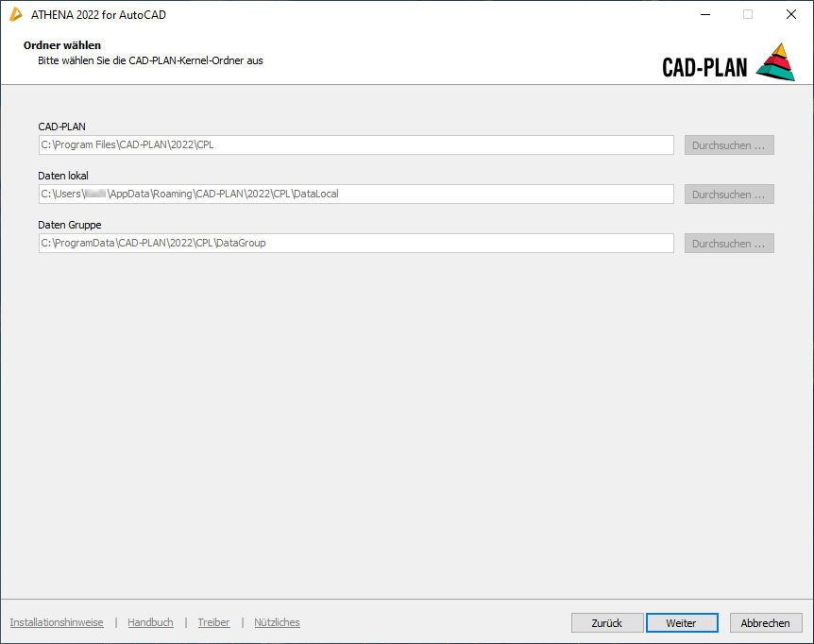The height and width of the screenshot is (644, 814).
Task: Go back with the Zurück button
Action: (607, 623)
